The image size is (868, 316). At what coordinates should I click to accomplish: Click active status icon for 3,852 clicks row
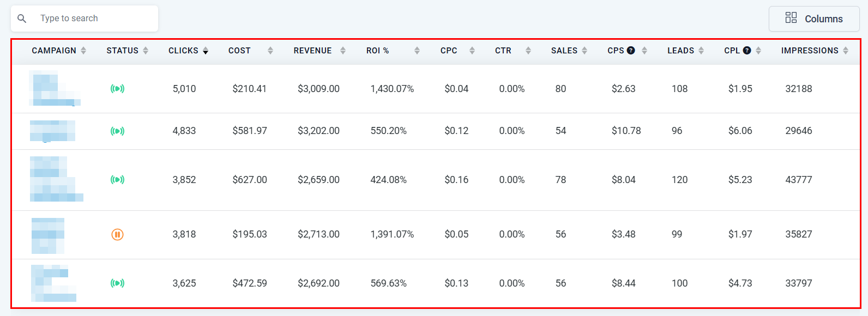[117, 180]
